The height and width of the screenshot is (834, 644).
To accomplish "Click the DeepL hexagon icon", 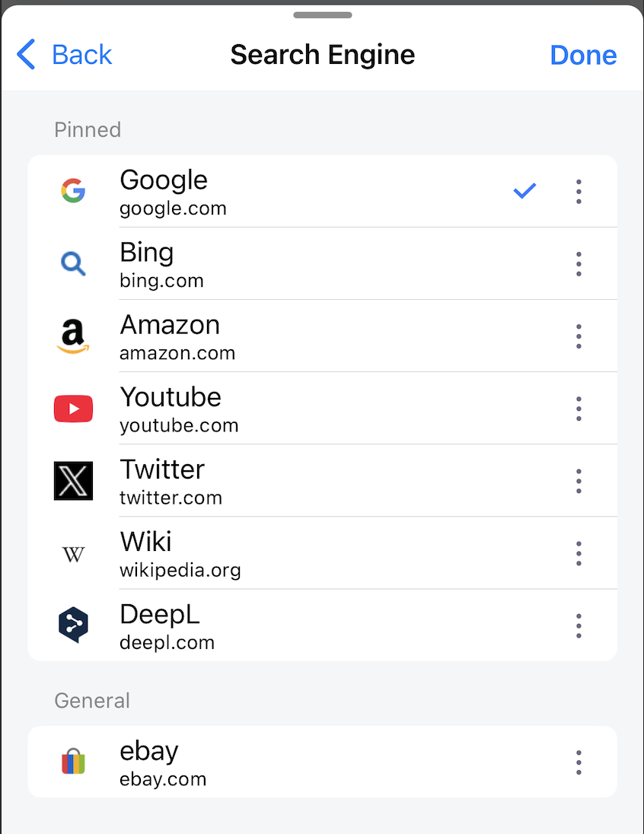I will (x=73, y=625).
